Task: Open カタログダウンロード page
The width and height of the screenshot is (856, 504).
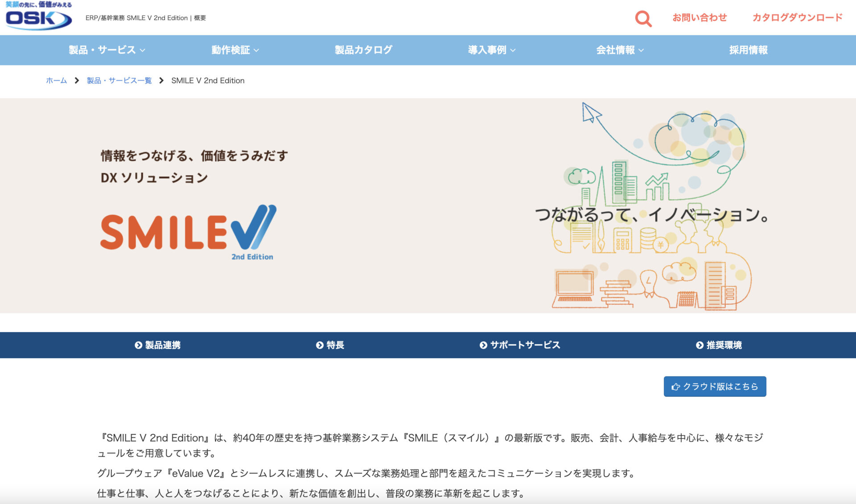Action: tap(799, 18)
